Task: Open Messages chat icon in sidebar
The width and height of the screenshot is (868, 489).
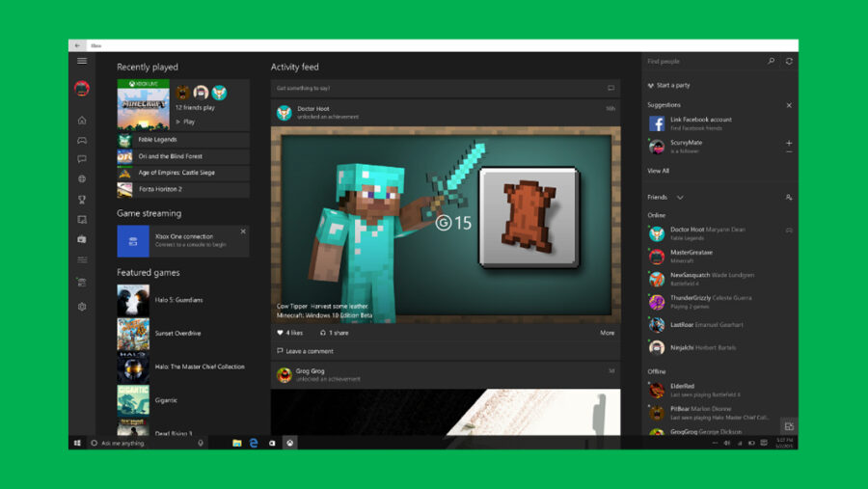Action: [x=82, y=159]
